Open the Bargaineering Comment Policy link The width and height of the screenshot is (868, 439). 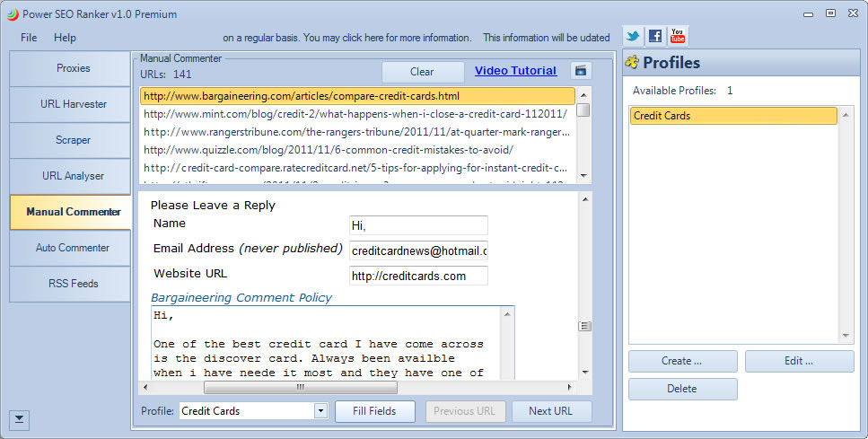(241, 298)
